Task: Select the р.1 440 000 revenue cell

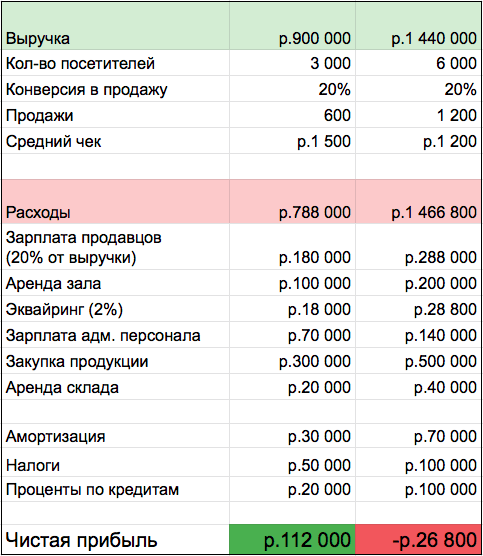Action: point(418,26)
